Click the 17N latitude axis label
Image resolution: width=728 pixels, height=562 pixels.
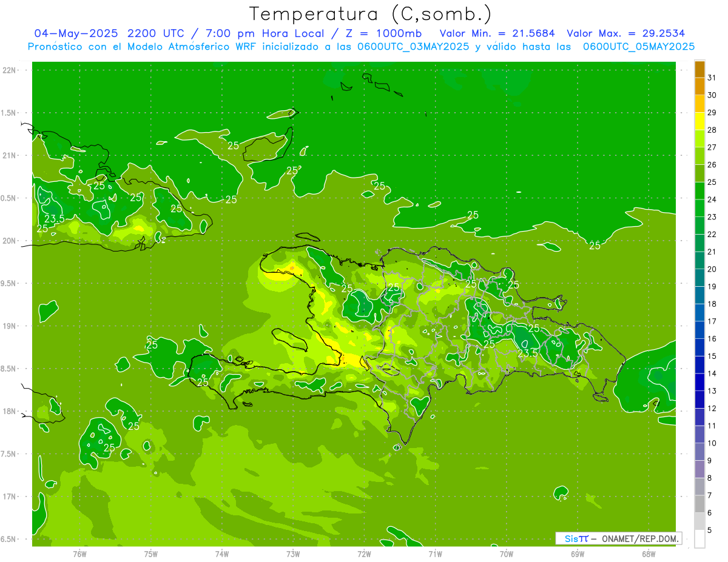pos(10,497)
